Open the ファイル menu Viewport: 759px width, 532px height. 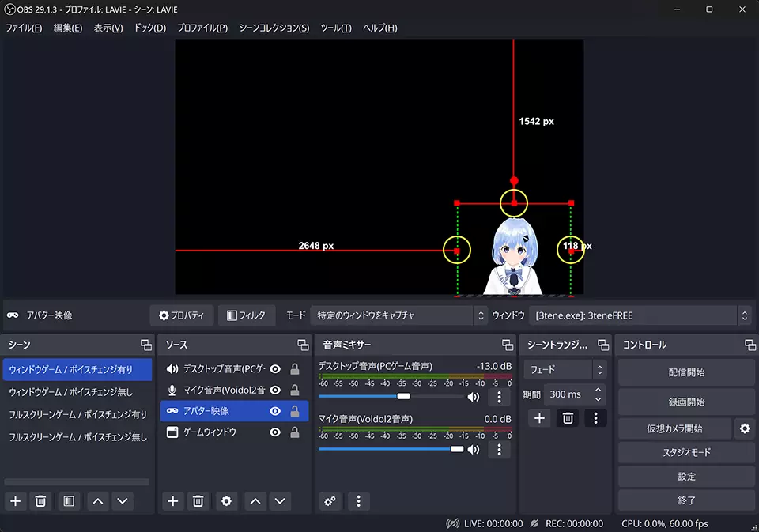pos(24,28)
